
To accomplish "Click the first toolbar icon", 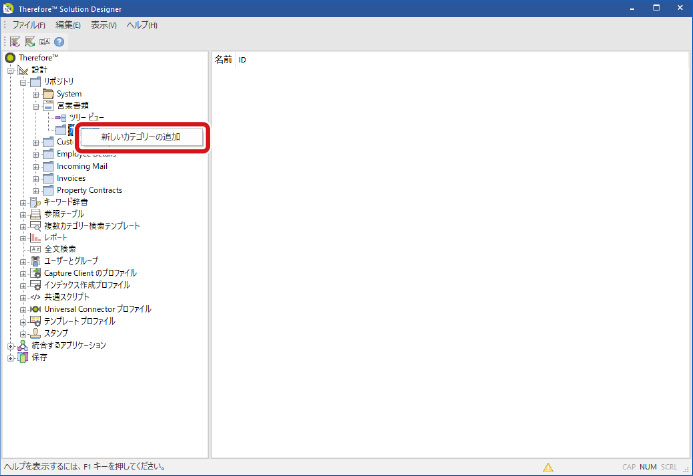I will click(x=15, y=42).
